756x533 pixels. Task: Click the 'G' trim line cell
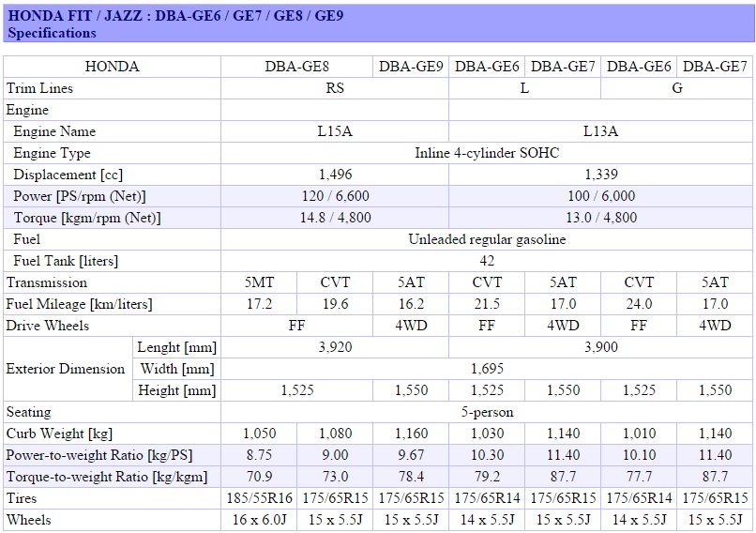[x=677, y=88]
